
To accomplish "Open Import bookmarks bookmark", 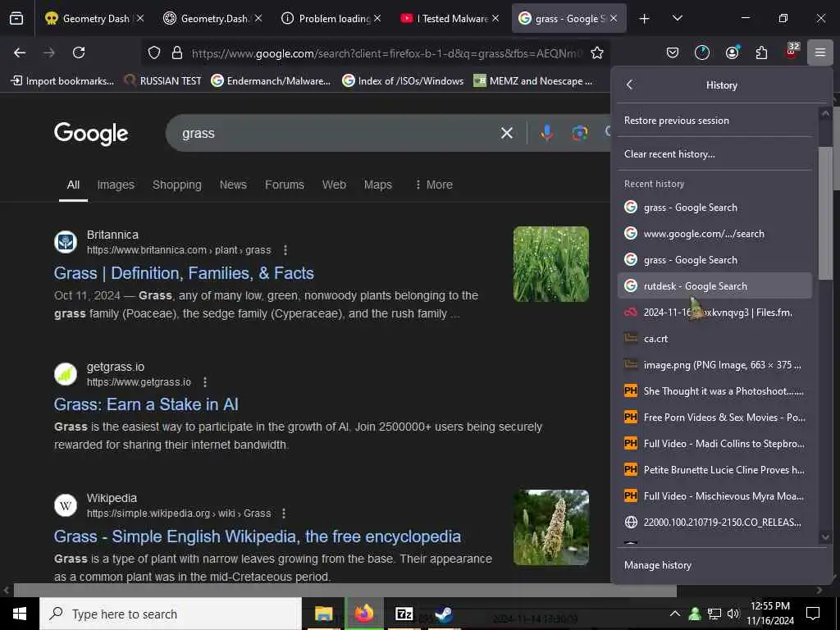I will click(62, 81).
